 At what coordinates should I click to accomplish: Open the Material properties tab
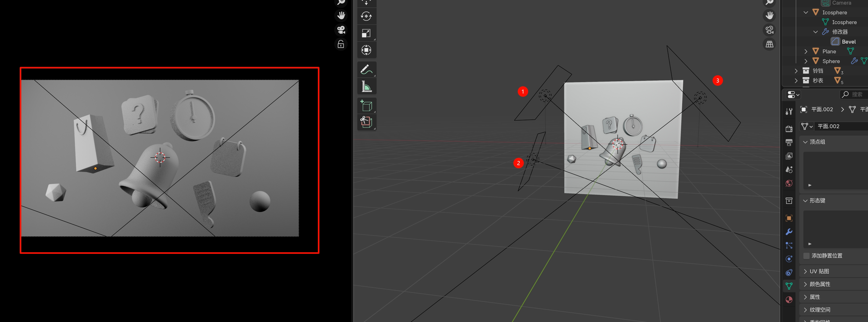[789, 300]
